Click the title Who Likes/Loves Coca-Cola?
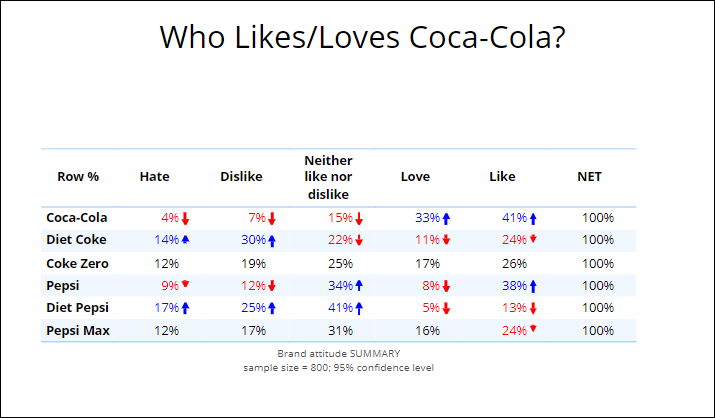Viewport: 715px width, 418px height. coord(363,37)
